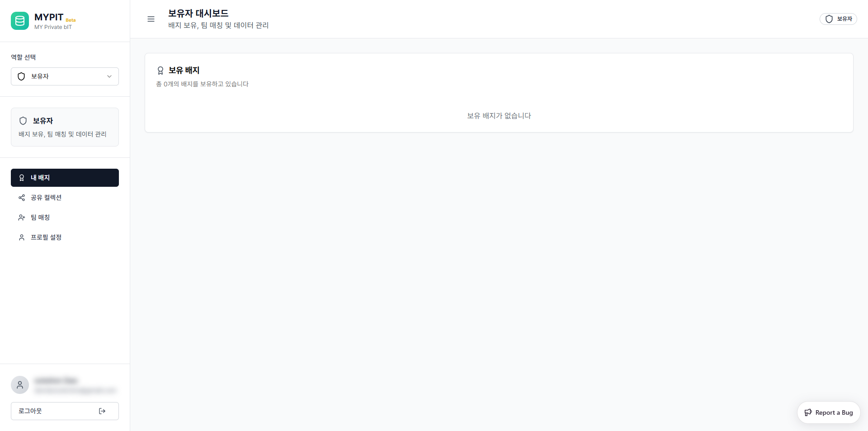Click the 보유자 role badge in header

[x=838, y=19]
